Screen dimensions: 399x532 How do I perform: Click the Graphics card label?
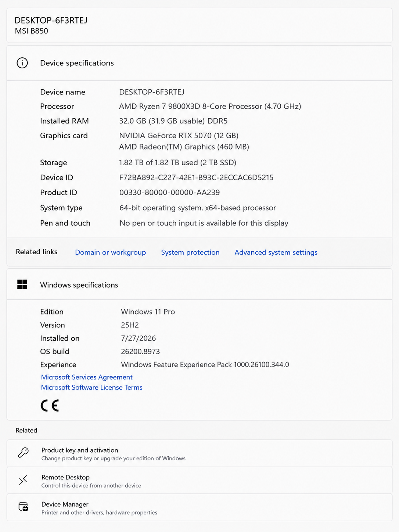coord(64,136)
